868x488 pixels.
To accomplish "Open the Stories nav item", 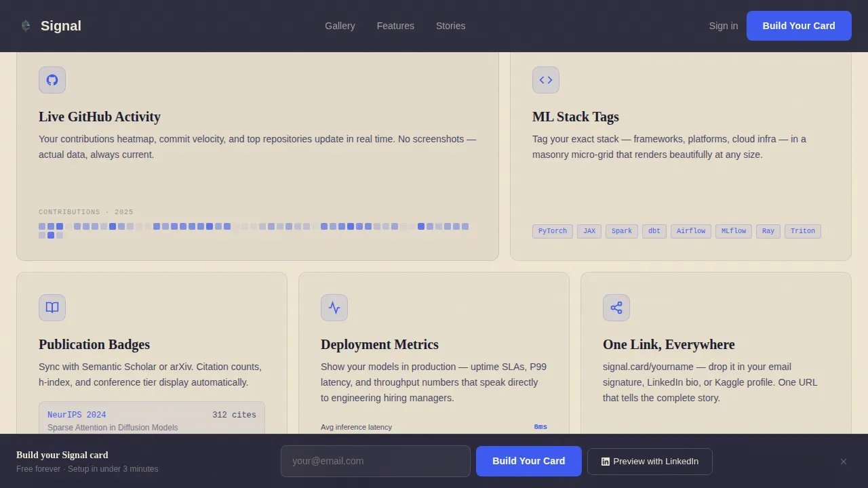I will tap(451, 26).
